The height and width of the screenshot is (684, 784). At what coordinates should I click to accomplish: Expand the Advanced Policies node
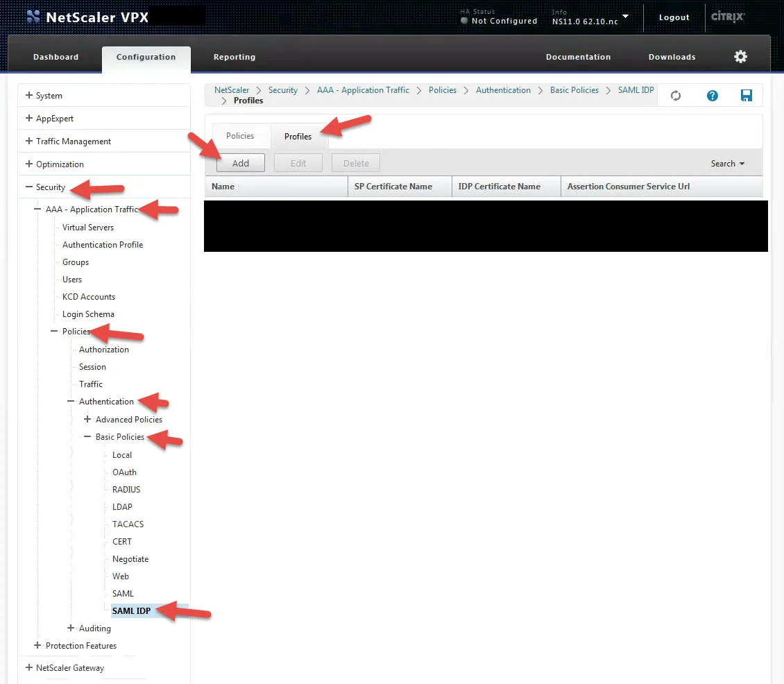tap(87, 419)
